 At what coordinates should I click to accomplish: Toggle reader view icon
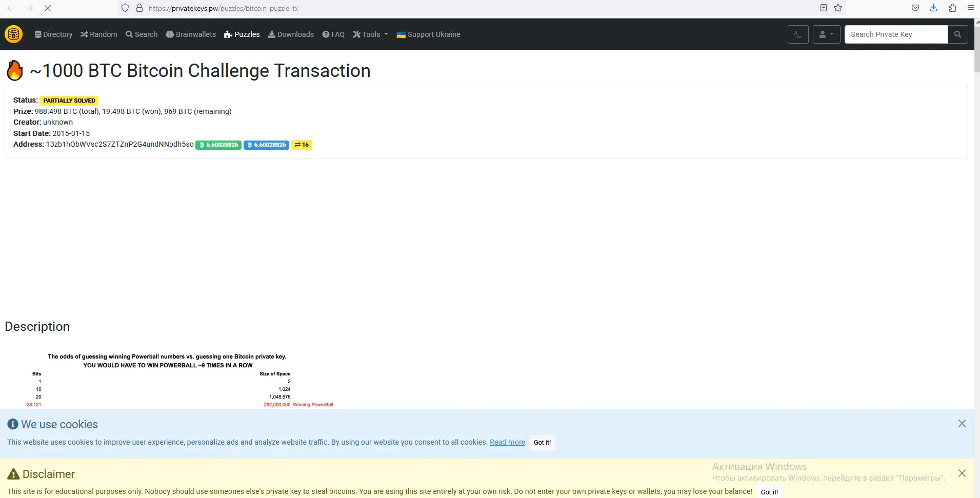(x=824, y=8)
